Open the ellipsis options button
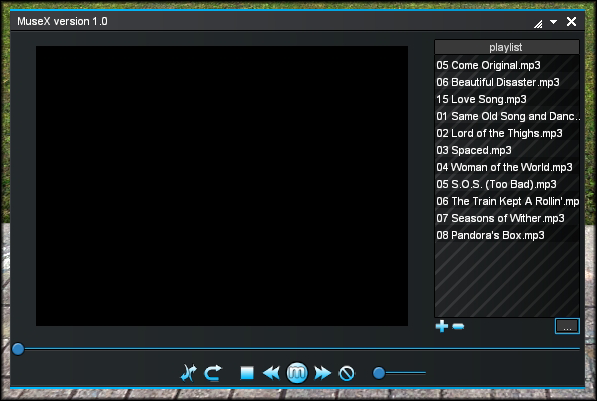597x401 pixels. [567, 326]
